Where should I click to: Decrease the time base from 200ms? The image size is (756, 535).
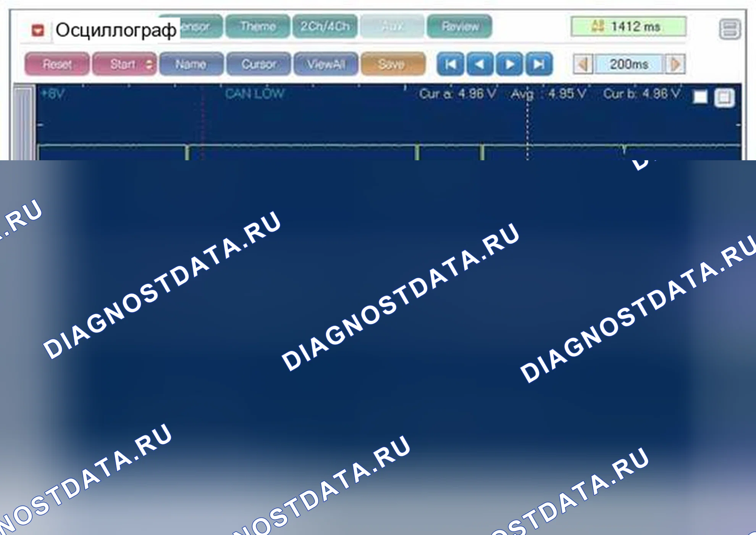point(583,64)
